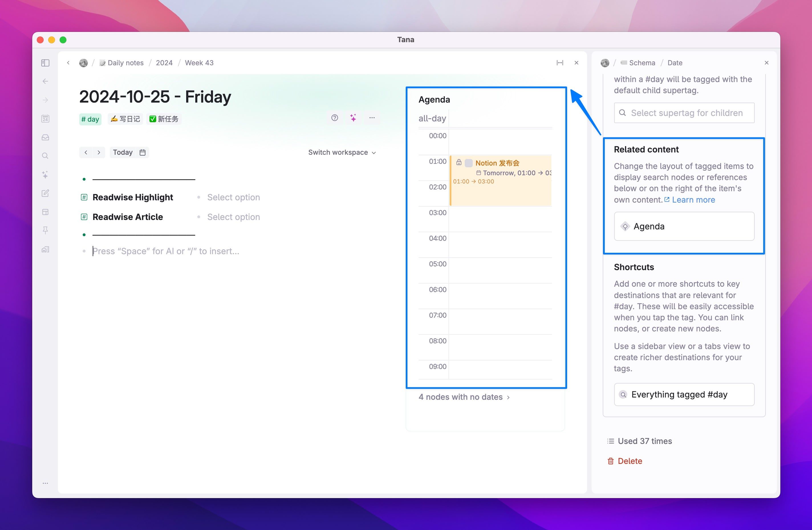Click the Today button
This screenshot has width=812, height=530.
click(123, 152)
